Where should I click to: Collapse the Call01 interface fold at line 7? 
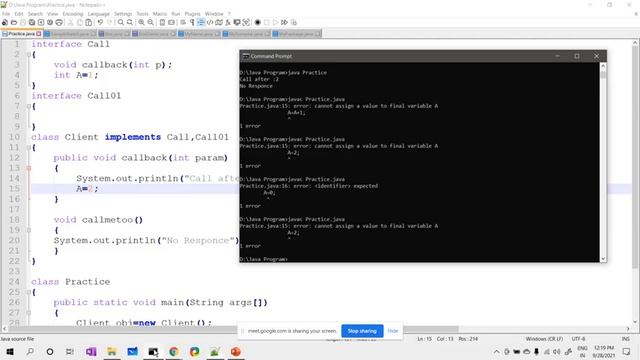(x=29, y=106)
